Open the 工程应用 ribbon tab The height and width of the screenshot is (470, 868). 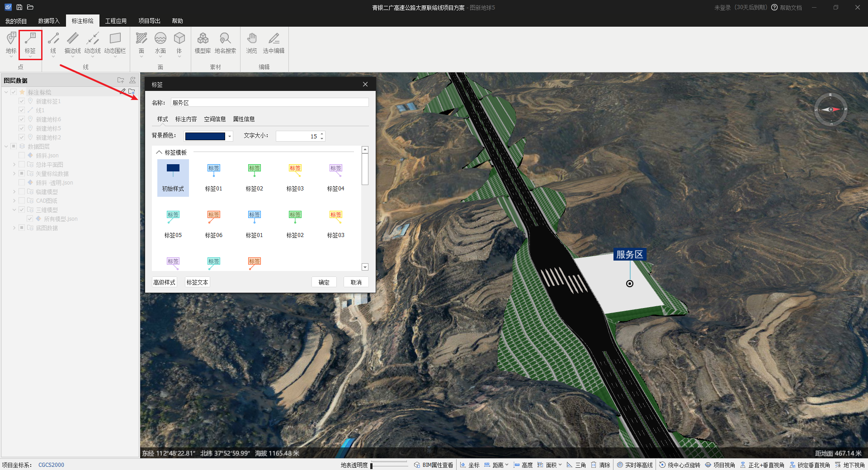pos(116,21)
